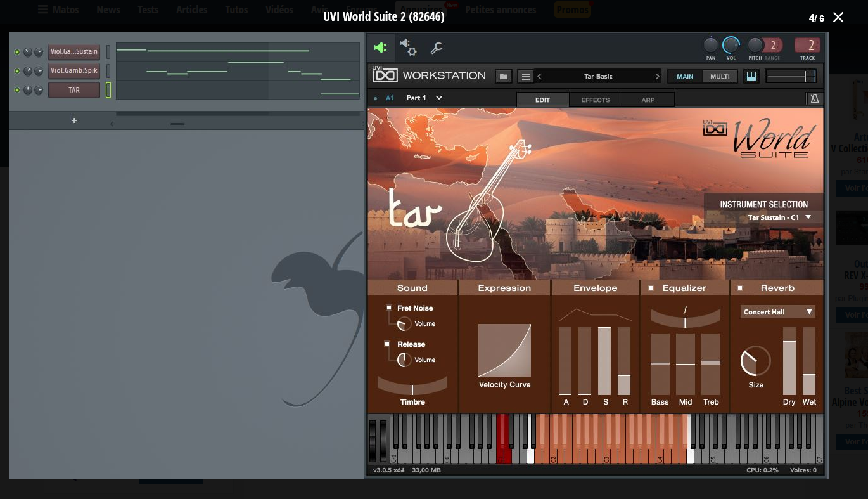Image resolution: width=868 pixels, height=499 pixels.
Task: Click the PITCH knob
Action: (x=755, y=45)
